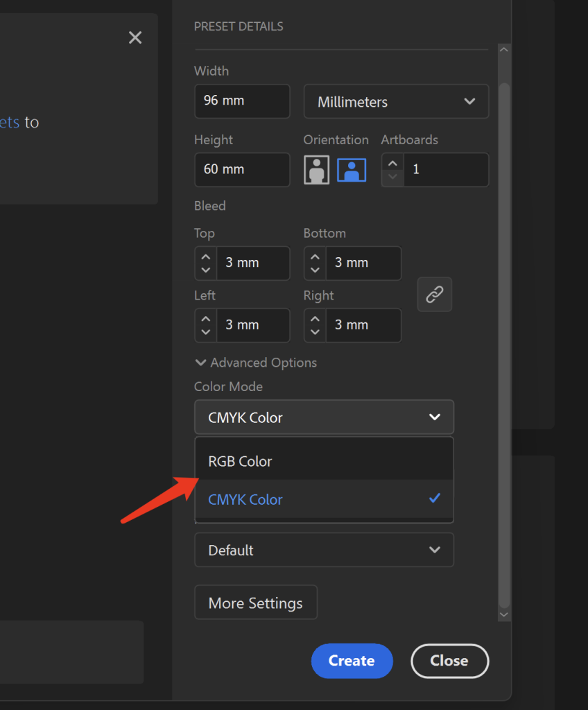This screenshot has width=588, height=710.
Task: Increase the Top bleed value
Action: [x=206, y=257]
